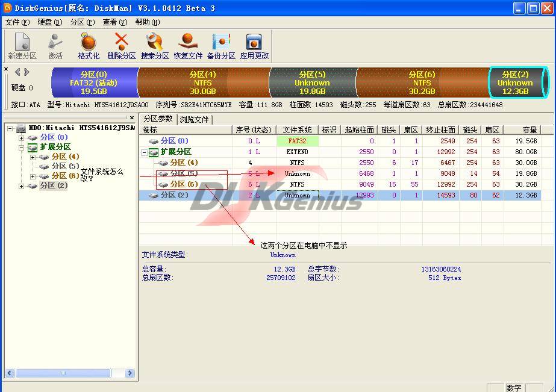Click the 文件系统 column header
Image resolution: width=556 pixels, height=392 pixels.
[298, 130]
